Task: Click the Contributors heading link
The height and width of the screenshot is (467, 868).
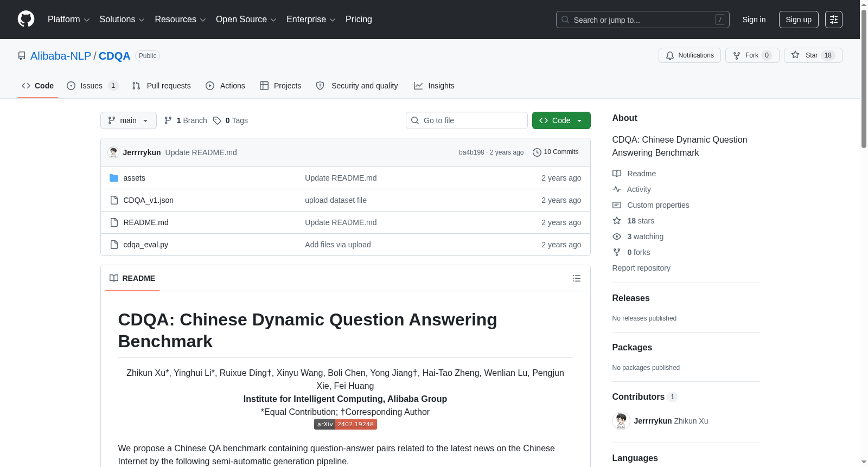Action: tap(645, 397)
